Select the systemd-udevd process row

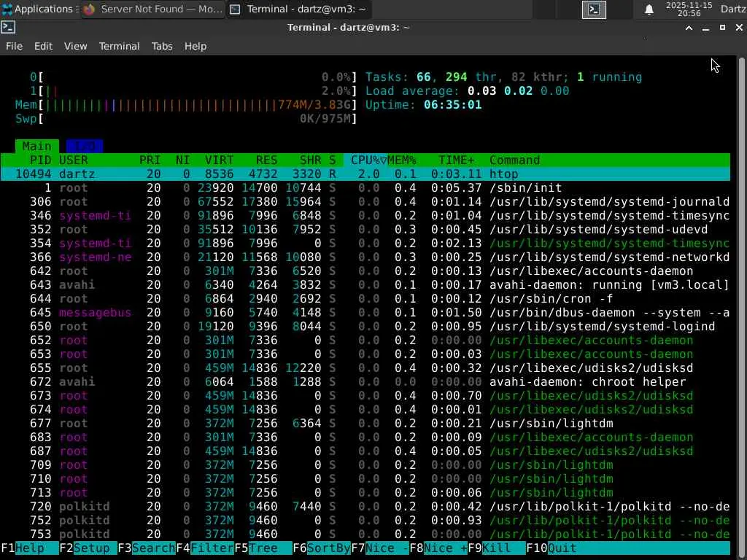point(365,229)
